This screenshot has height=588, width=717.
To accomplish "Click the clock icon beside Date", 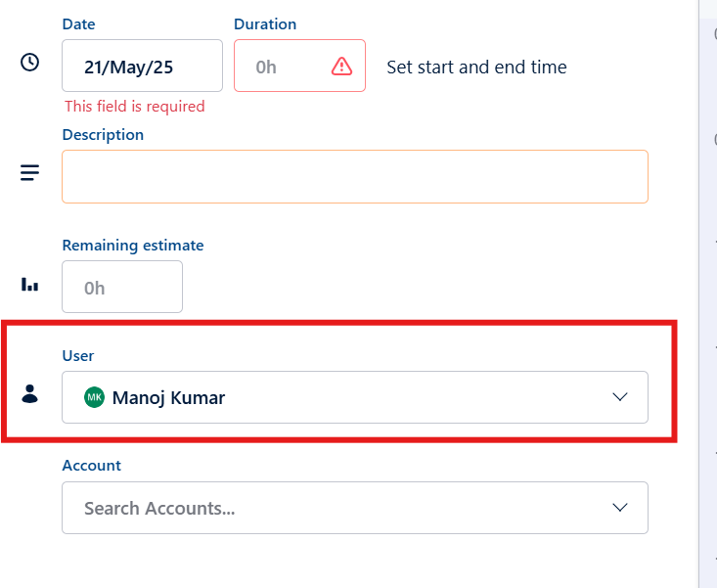I will coord(30,63).
